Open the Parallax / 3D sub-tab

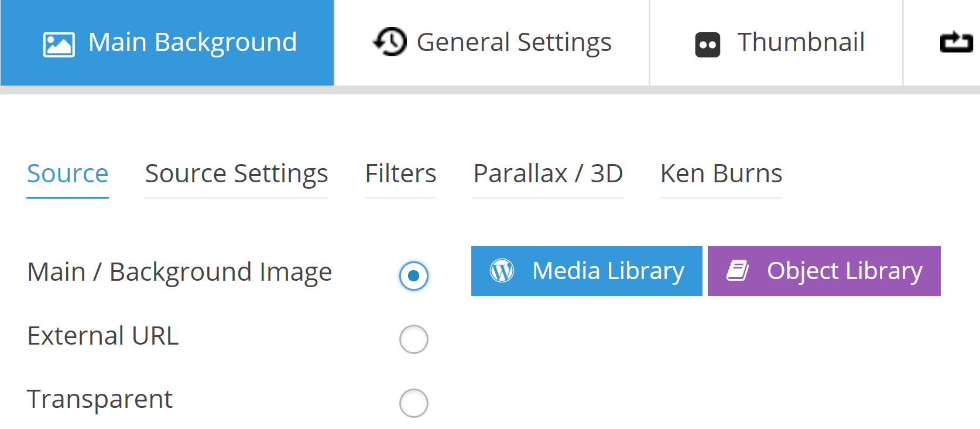coord(548,174)
